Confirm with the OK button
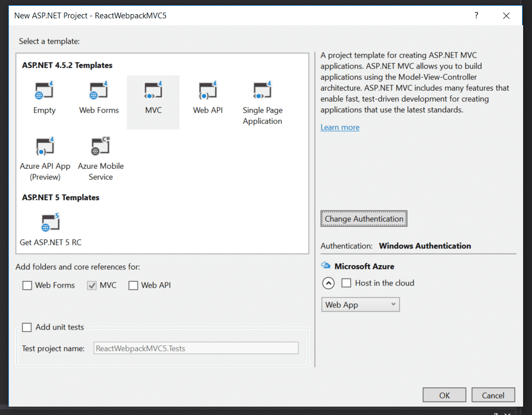The image size is (532, 415). click(445, 395)
